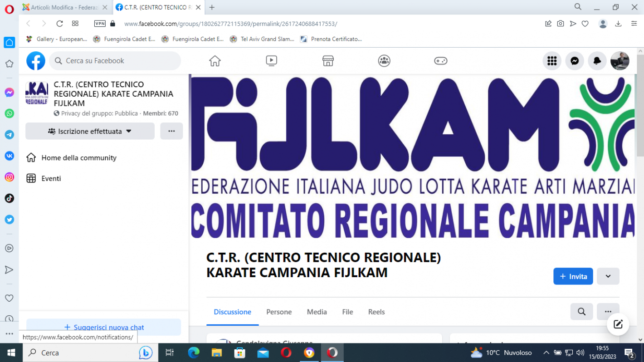Screen dimensions: 644x362
Task: Select the Reels tab
Action: pos(376,312)
